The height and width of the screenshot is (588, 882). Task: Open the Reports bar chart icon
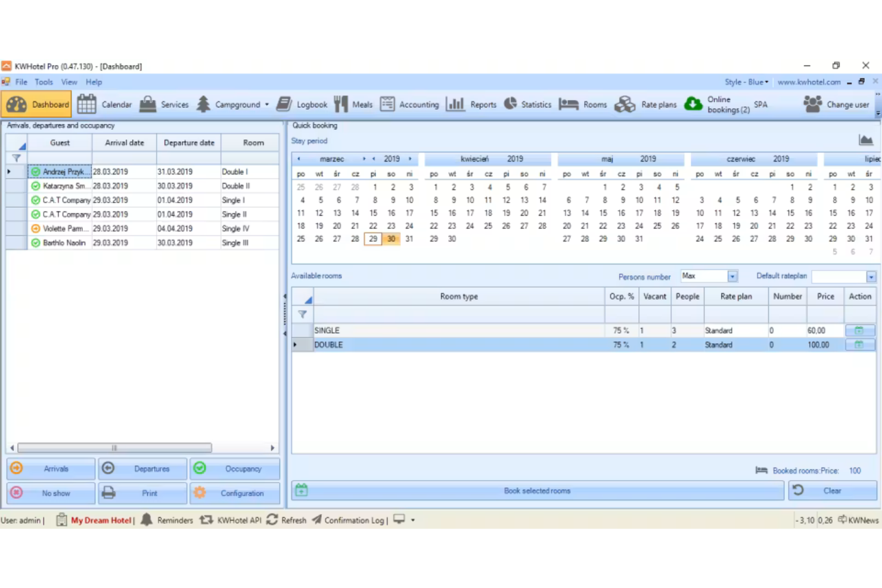click(455, 104)
